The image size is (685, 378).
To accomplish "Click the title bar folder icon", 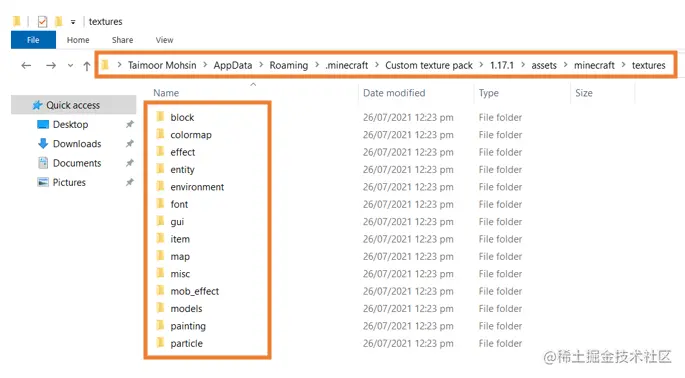I will (x=17, y=21).
